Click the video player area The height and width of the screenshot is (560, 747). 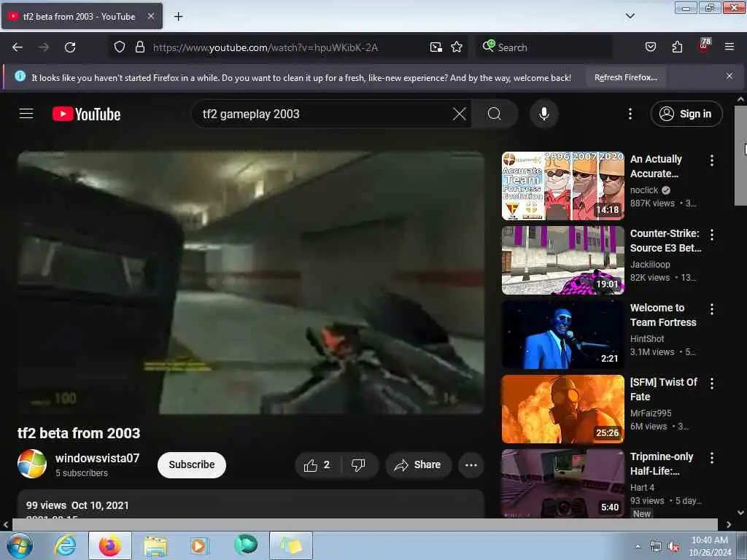(x=251, y=283)
